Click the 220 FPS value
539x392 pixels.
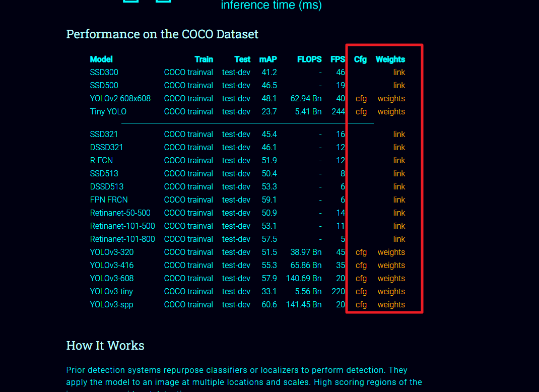[338, 292]
